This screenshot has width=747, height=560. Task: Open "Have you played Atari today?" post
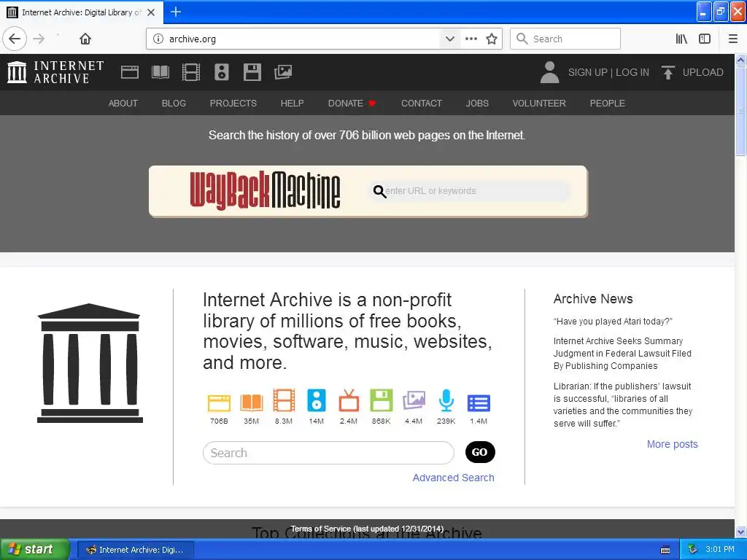pyautogui.click(x=613, y=322)
